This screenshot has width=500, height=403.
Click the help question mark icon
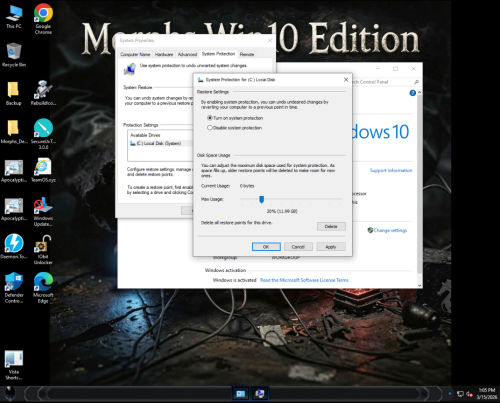[412, 93]
